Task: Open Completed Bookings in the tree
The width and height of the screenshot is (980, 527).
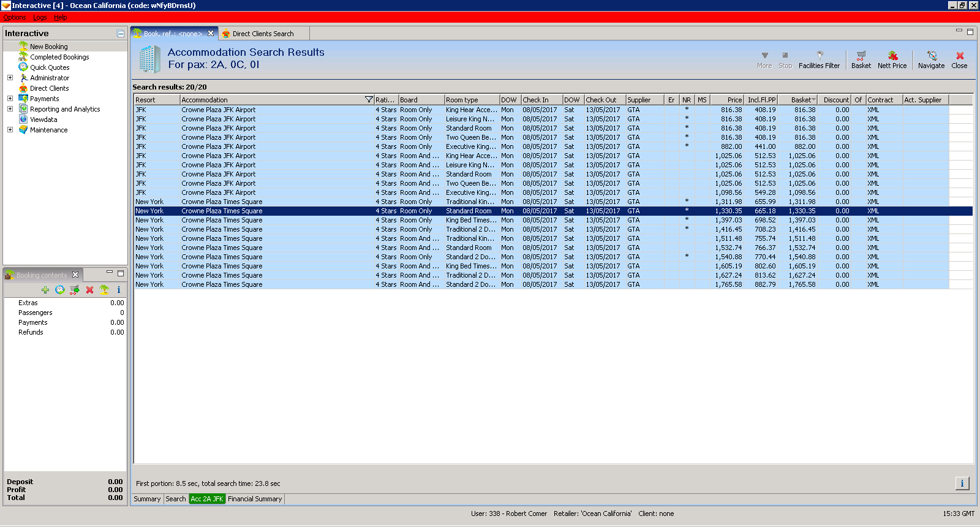Action: tap(59, 57)
